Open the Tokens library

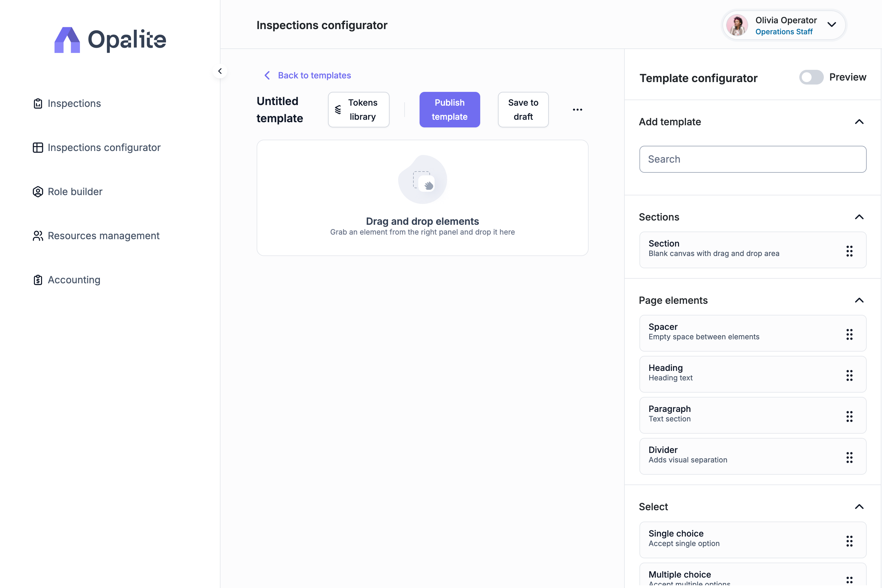pos(359,110)
